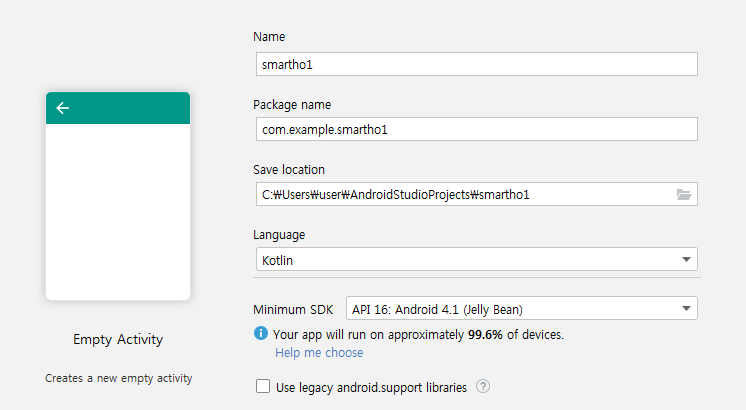746x410 pixels.
Task: Click the back arrow in the activity preview
Action: pos(62,108)
